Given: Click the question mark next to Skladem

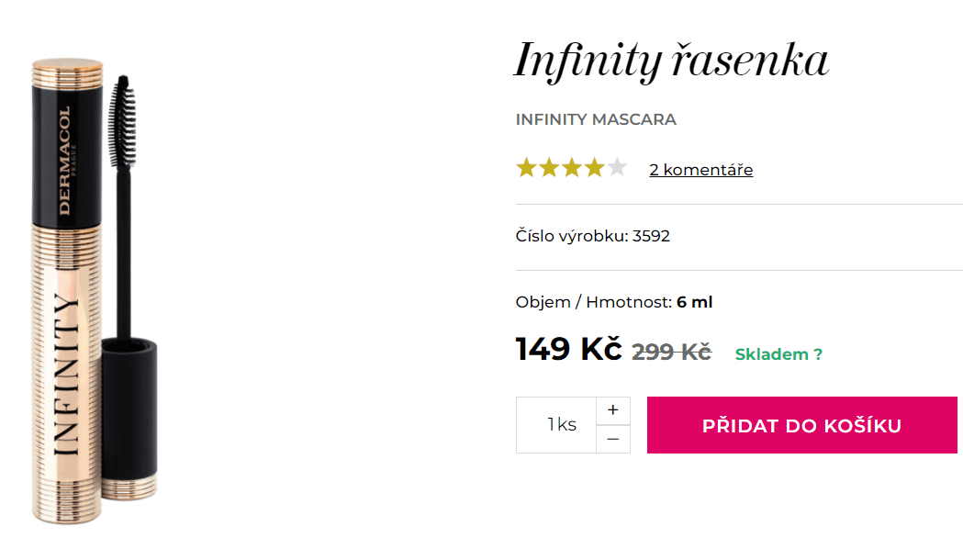Looking at the screenshot, I should click(x=817, y=353).
